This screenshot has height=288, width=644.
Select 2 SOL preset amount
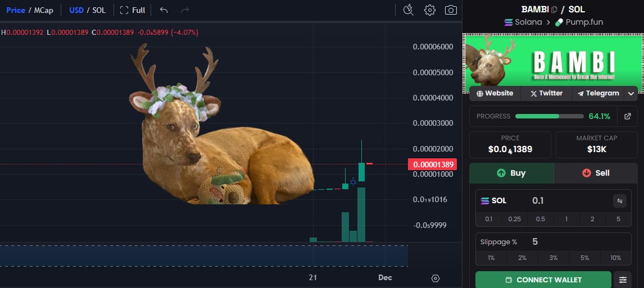592,219
